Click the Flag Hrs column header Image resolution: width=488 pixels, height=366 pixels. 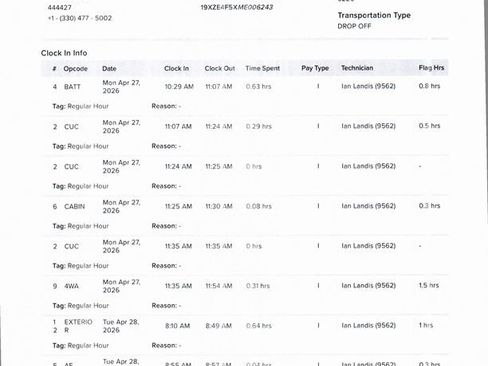pyautogui.click(x=431, y=68)
